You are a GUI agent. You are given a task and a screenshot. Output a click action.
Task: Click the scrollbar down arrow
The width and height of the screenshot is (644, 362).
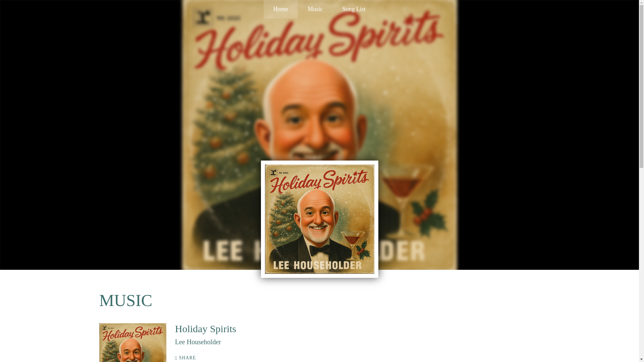641,359
